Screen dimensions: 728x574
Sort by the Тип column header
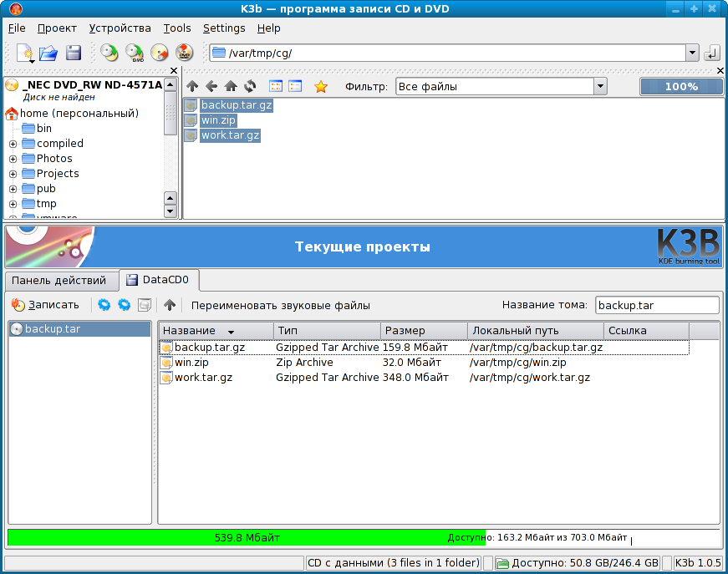point(328,331)
